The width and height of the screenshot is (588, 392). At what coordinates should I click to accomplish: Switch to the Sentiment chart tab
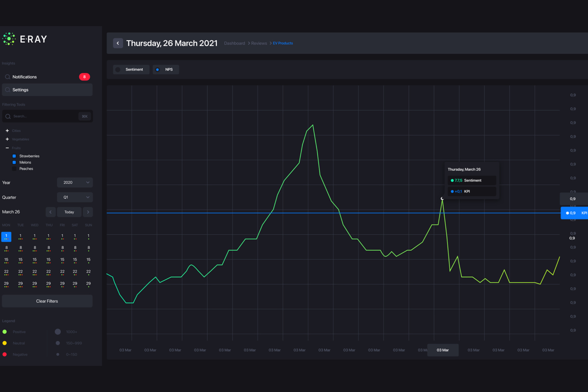(131, 70)
